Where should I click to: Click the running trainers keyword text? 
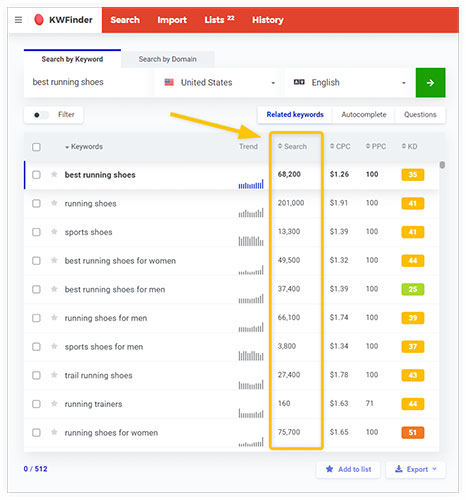tap(93, 404)
